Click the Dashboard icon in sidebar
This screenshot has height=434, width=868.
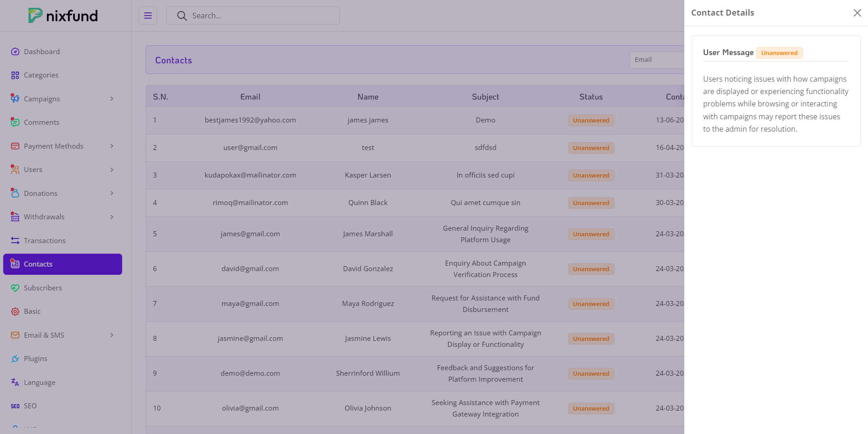coord(15,52)
